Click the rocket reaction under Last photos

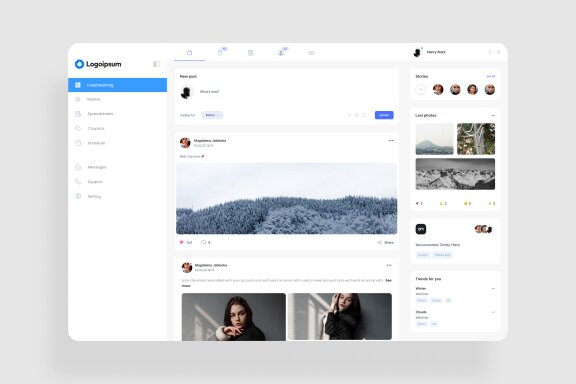click(419, 203)
